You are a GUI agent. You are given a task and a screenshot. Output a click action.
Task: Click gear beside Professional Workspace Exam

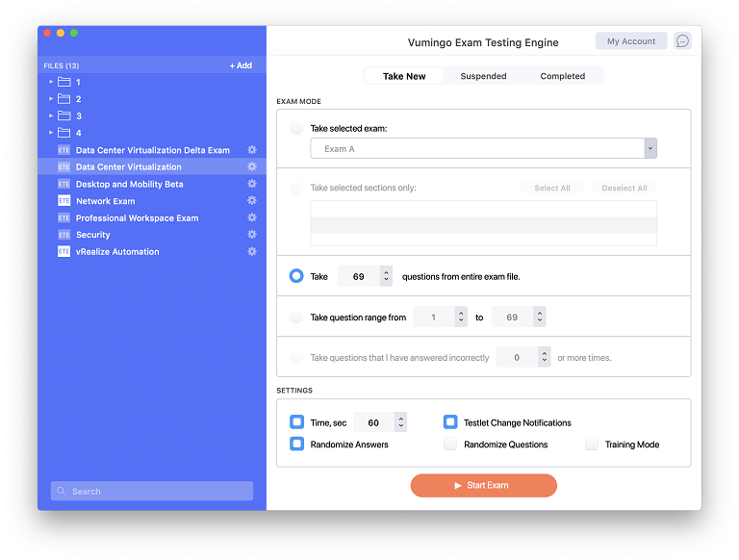(x=252, y=217)
